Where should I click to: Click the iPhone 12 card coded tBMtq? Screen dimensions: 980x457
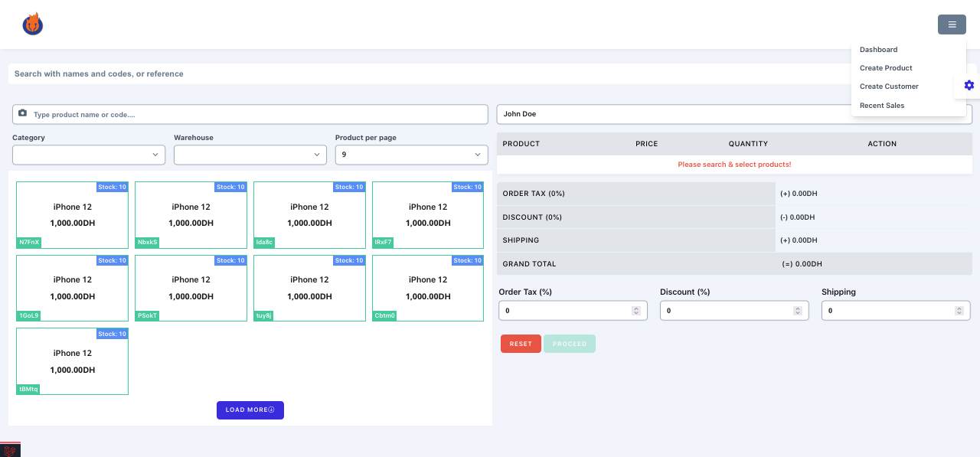click(x=73, y=361)
